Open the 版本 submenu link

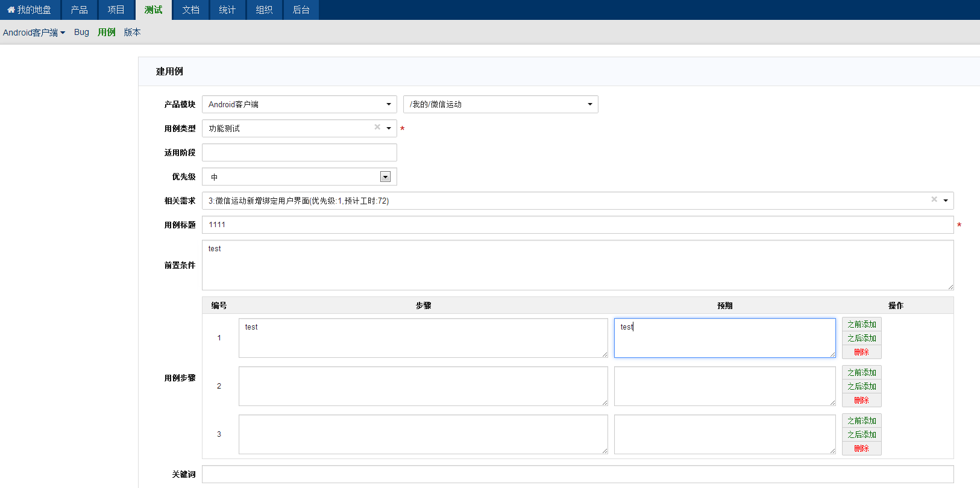(x=132, y=32)
